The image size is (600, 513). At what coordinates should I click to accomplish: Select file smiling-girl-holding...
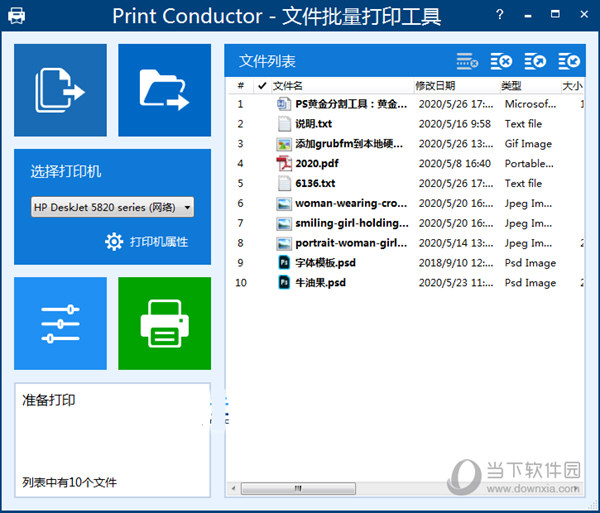pos(352,223)
